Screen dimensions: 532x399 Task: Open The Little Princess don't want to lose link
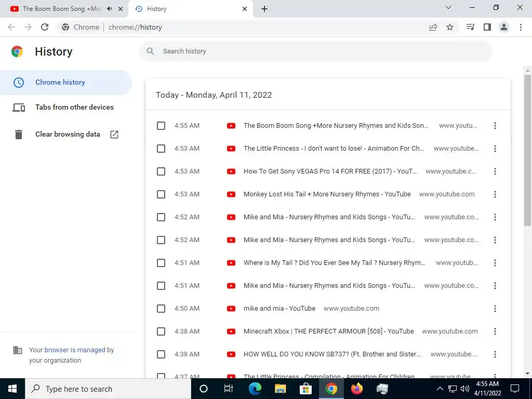334,149
